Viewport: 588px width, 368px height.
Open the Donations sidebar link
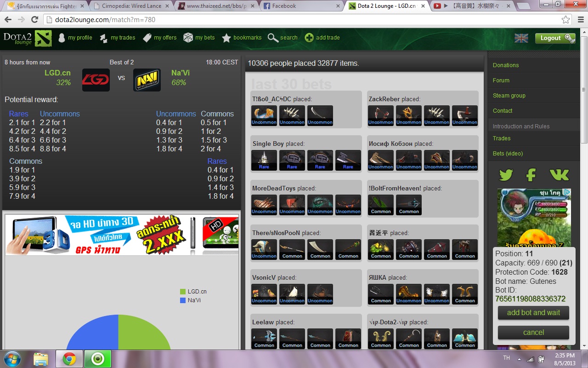pyautogui.click(x=506, y=65)
